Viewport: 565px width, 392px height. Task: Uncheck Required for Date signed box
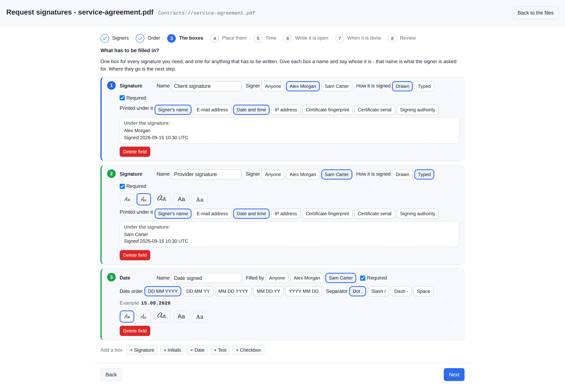[x=363, y=278]
